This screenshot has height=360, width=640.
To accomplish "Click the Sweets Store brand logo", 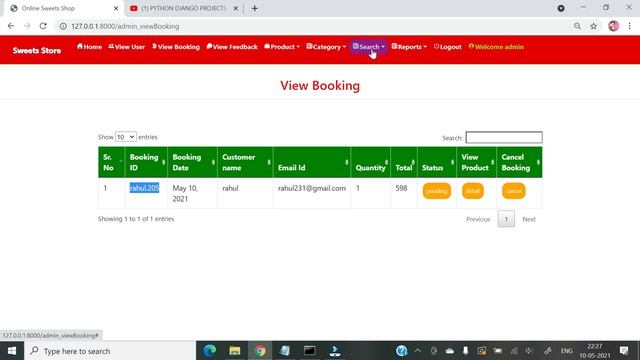I will (37, 51).
